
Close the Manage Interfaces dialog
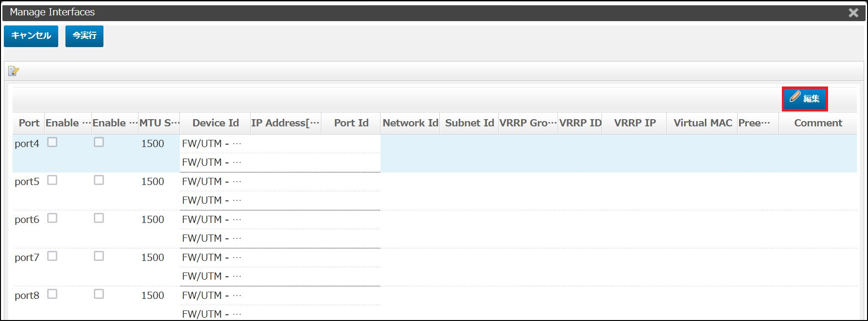point(853,12)
